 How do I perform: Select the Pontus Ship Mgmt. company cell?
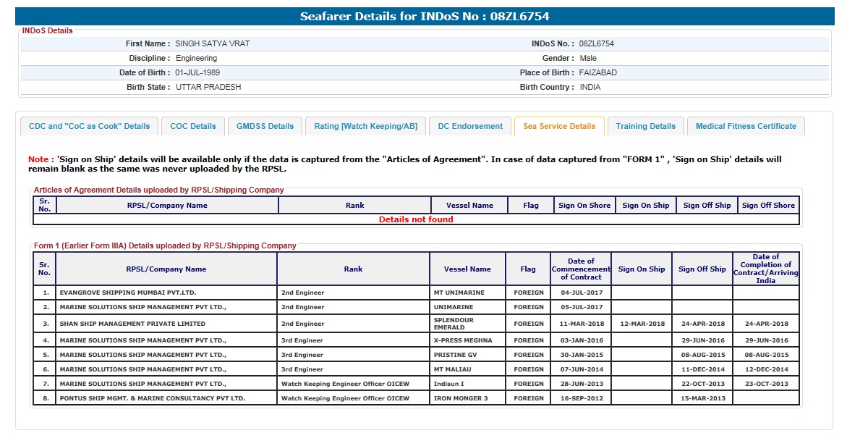(x=152, y=398)
